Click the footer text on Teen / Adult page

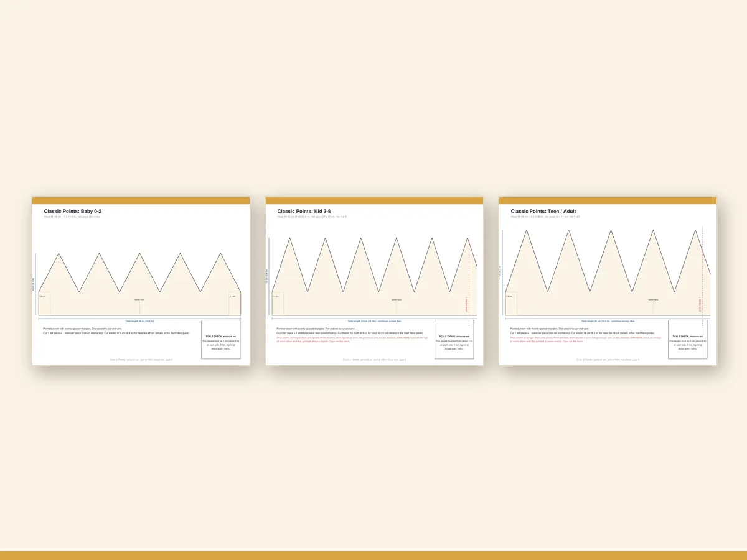(x=608, y=360)
